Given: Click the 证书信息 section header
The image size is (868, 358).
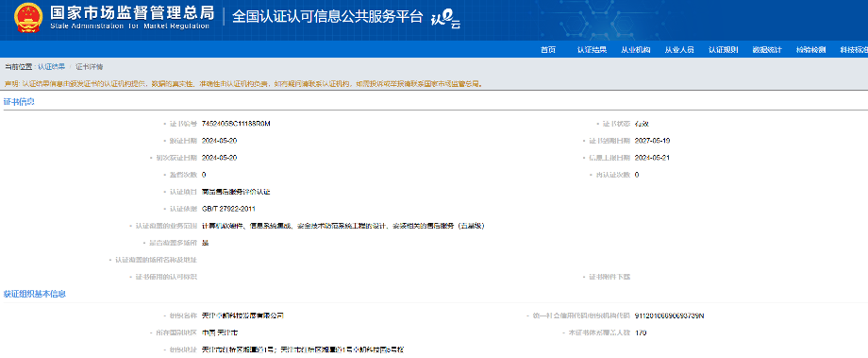Looking at the screenshot, I should pyautogui.click(x=20, y=101).
